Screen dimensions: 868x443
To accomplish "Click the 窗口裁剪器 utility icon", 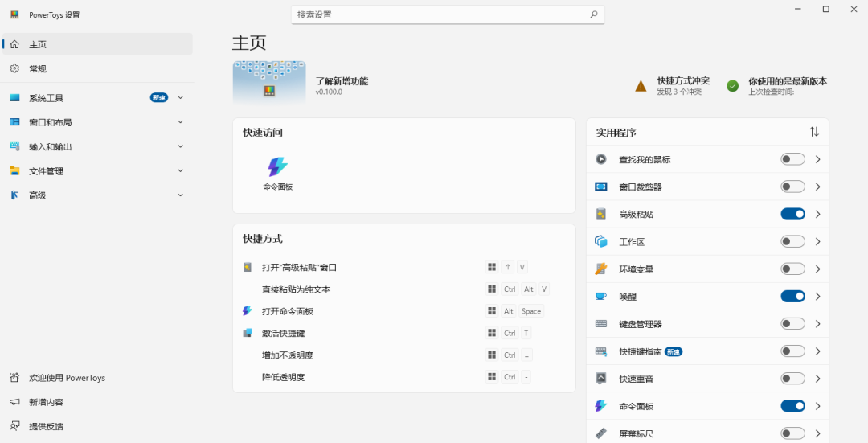I will (x=600, y=187).
